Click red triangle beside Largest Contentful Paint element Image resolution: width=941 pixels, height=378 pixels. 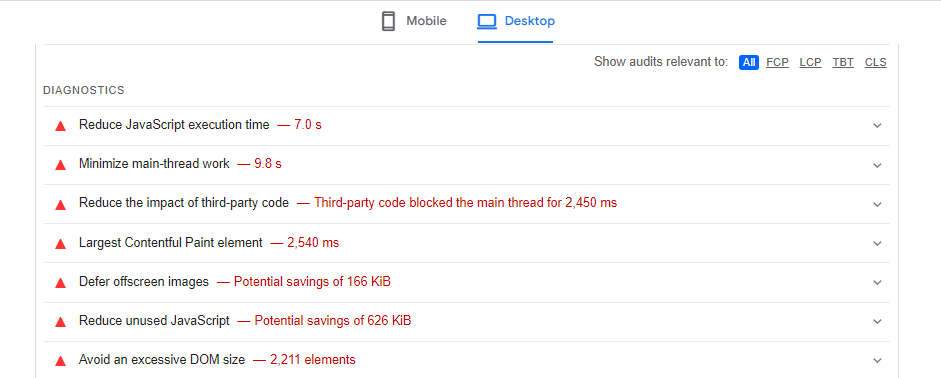click(x=60, y=244)
